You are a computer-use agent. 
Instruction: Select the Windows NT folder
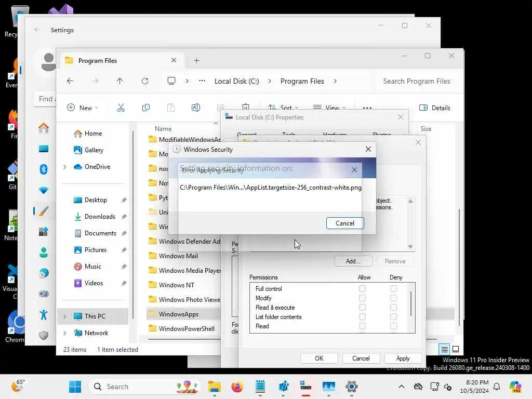tap(171, 285)
